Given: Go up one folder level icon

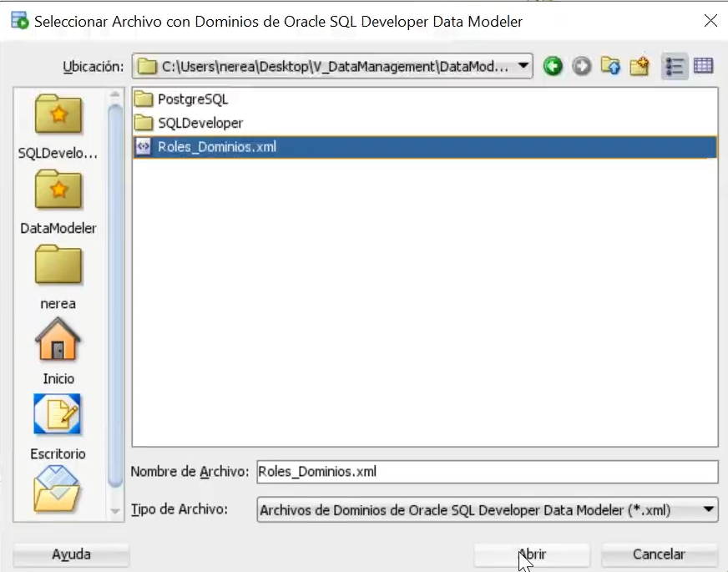Looking at the screenshot, I should click(610, 66).
